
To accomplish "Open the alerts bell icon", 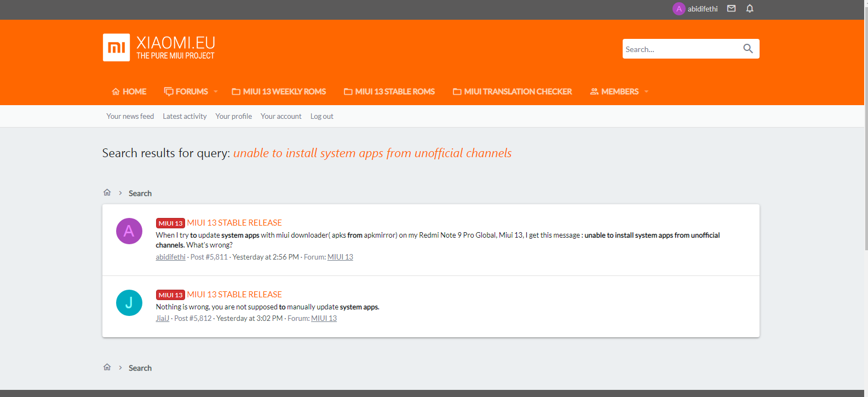I will coord(750,8).
